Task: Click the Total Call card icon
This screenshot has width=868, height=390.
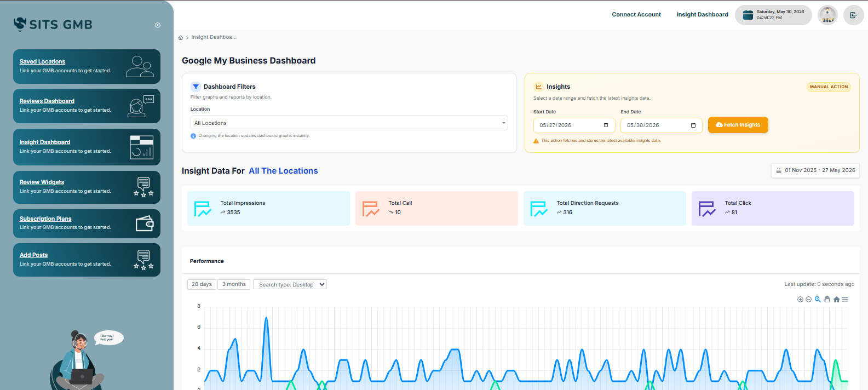Action: (x=371, y=209)
